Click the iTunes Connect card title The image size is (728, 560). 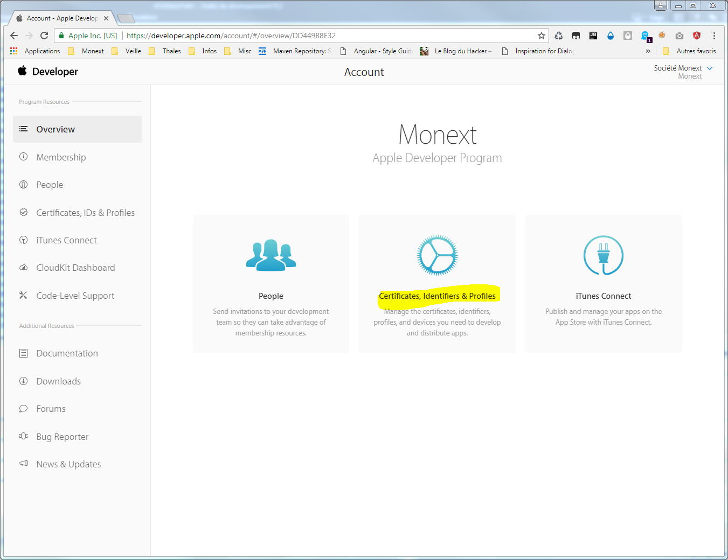pyautogui.click(x=604, y=296)
